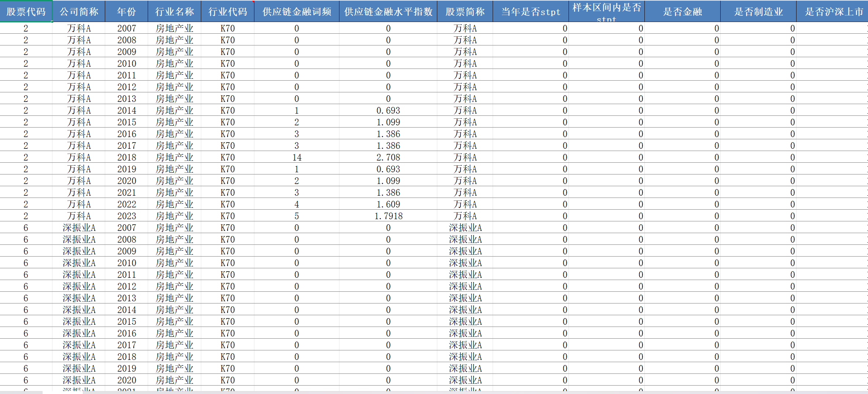Select the 万科A company name in the 2018 row
868x394 pixels.
(79, 157)
